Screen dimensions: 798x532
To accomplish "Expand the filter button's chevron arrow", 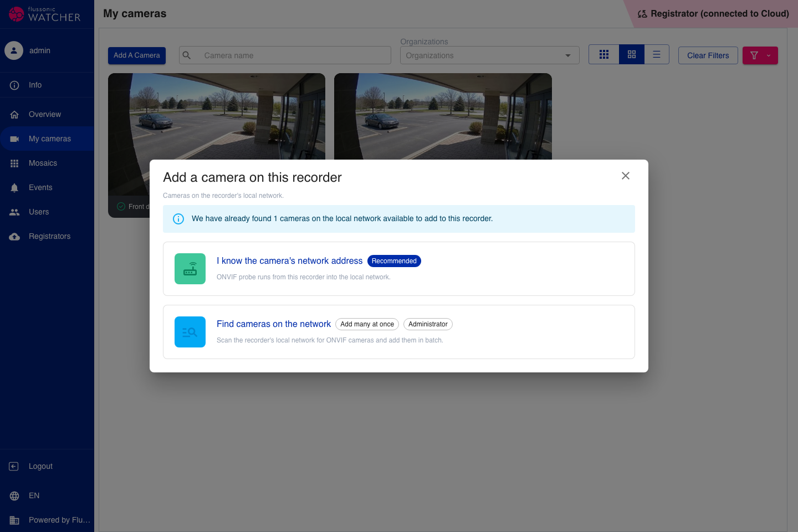I will coord(769,55).
